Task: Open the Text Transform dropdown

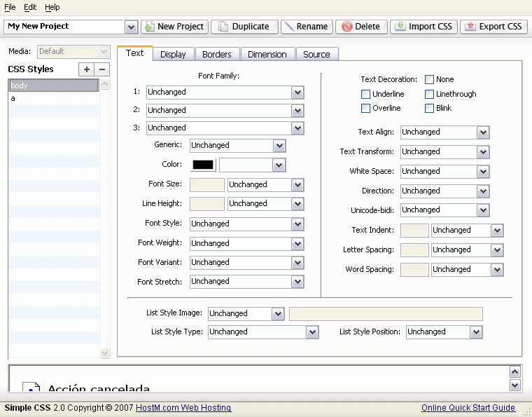Action: pos(483,152)
